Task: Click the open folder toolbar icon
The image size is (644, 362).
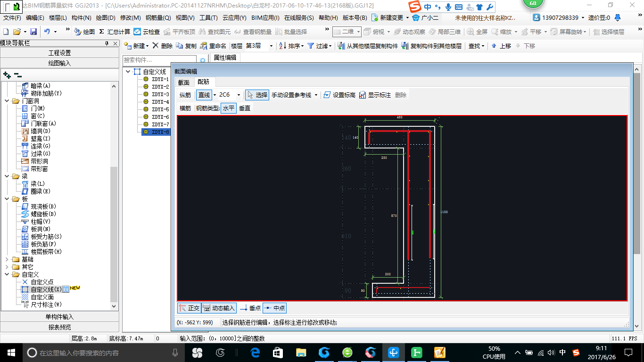Action: pyautogui.click(x=17, y=32)
